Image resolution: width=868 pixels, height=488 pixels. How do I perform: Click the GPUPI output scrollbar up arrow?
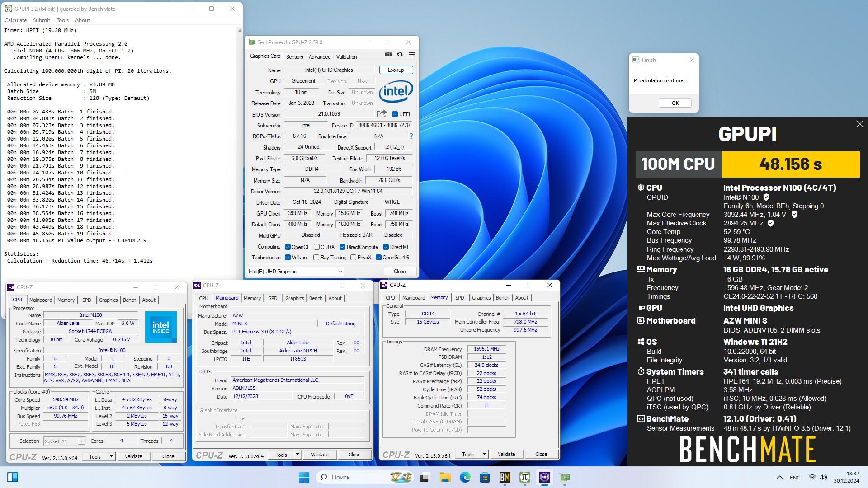pyautogui.click(x=240, y=31)
